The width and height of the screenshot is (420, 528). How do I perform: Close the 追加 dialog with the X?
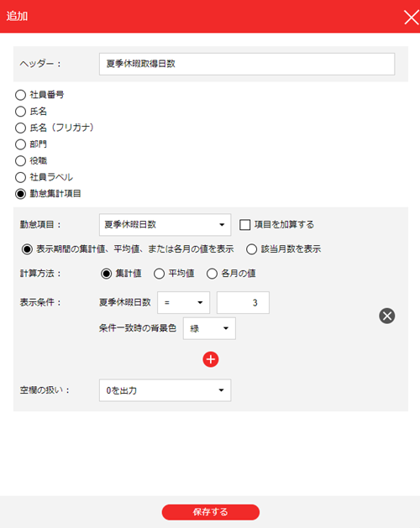point(412,17)
